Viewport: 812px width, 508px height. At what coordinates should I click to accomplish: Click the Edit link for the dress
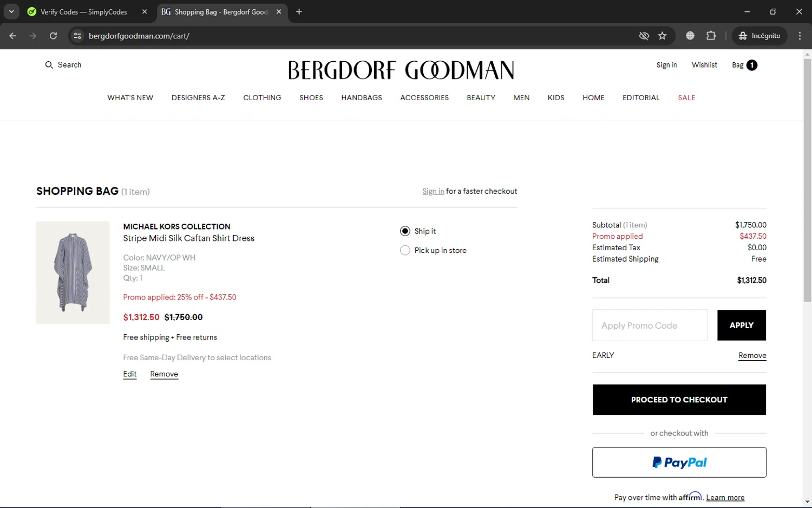(130, 374)
